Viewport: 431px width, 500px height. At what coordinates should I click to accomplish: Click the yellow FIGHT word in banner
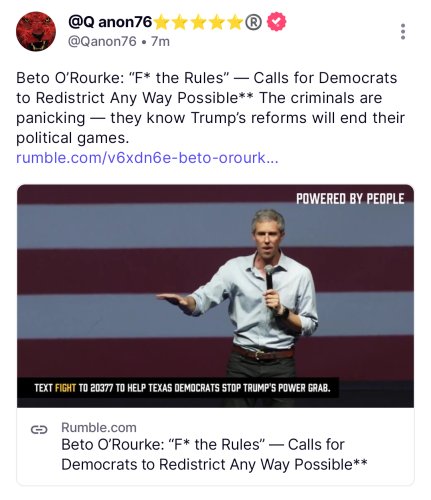click(65, 388)
